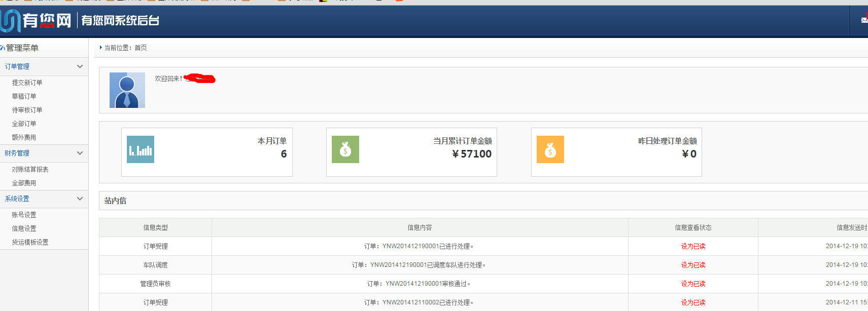Collapse the 系统设置 menu section chevron
This screenshot has width=868, height=311.
click(80, 199)
